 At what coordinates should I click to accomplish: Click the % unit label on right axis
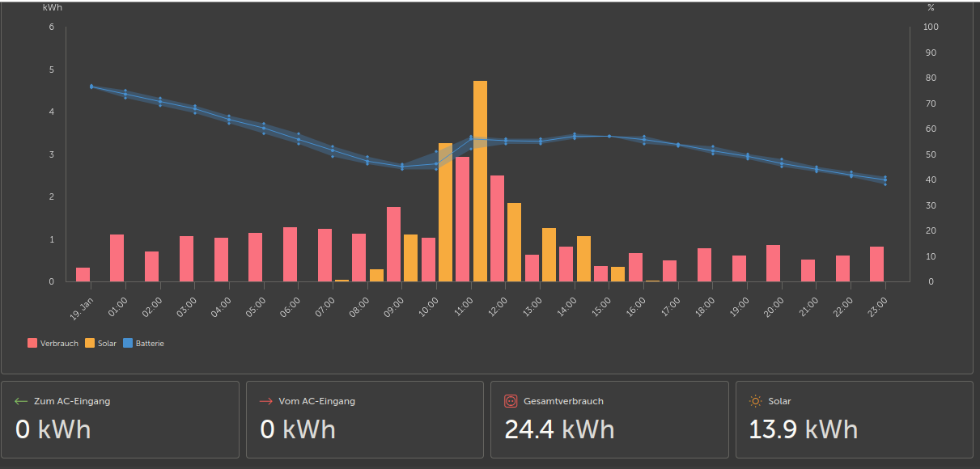click(x=931, y=7)
